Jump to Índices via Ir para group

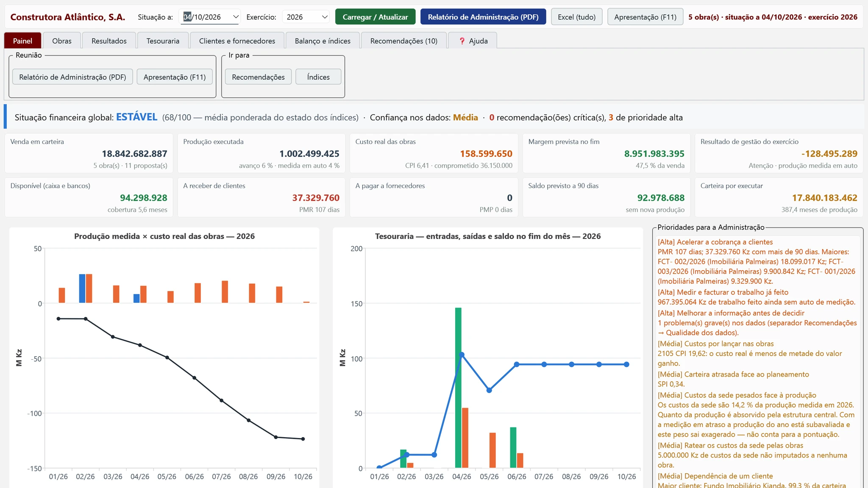click(x=318, y=77)
